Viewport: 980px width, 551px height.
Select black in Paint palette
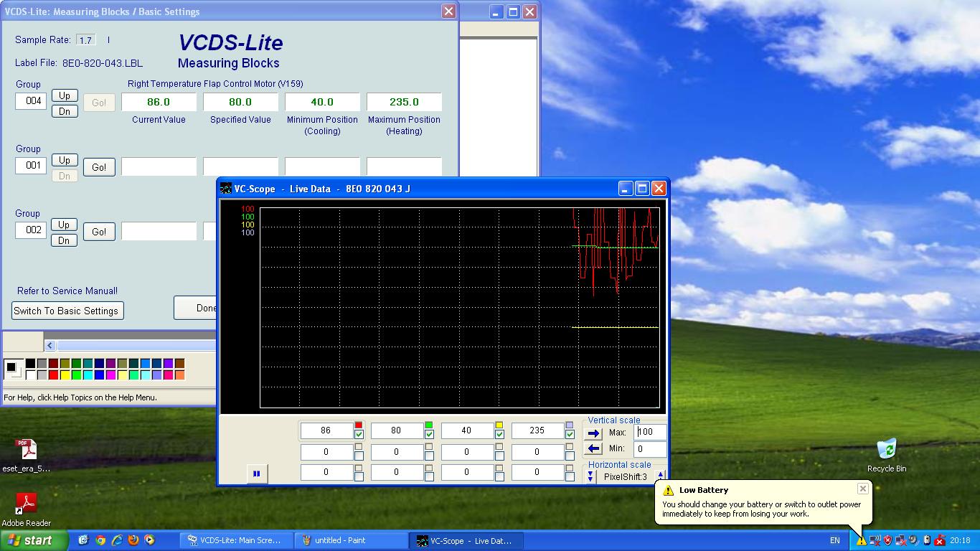point(31,364)
